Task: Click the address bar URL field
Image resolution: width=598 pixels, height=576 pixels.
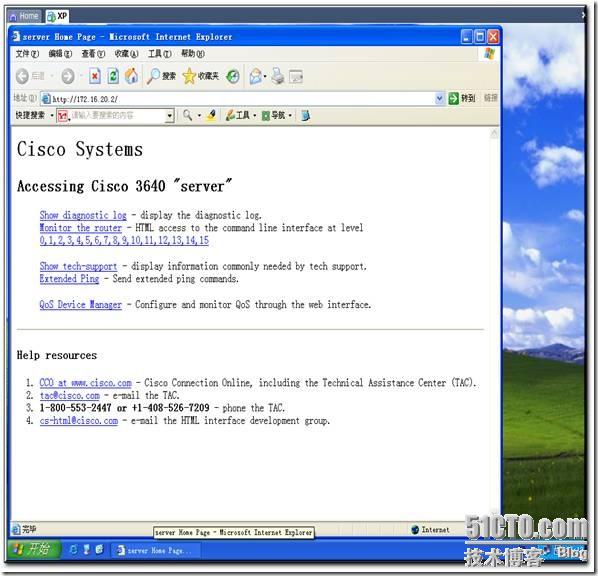Action: coord(243,99)
